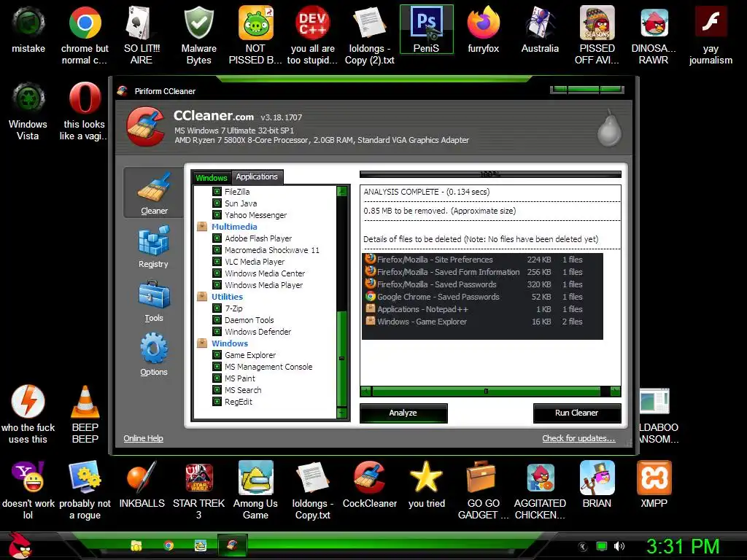
Task: Click the application list scroll-up arrow
Action: [x=341, y=192]
